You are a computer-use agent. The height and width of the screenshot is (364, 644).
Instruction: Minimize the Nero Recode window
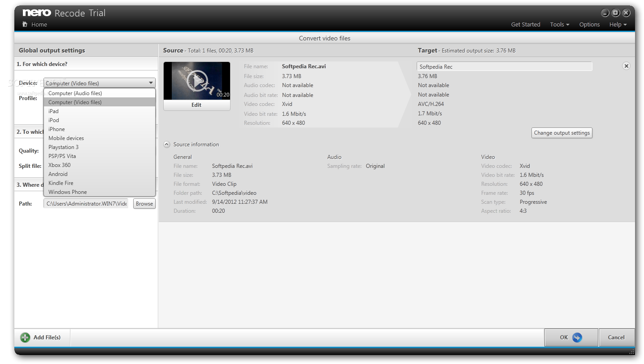click(x=605, y=13)
